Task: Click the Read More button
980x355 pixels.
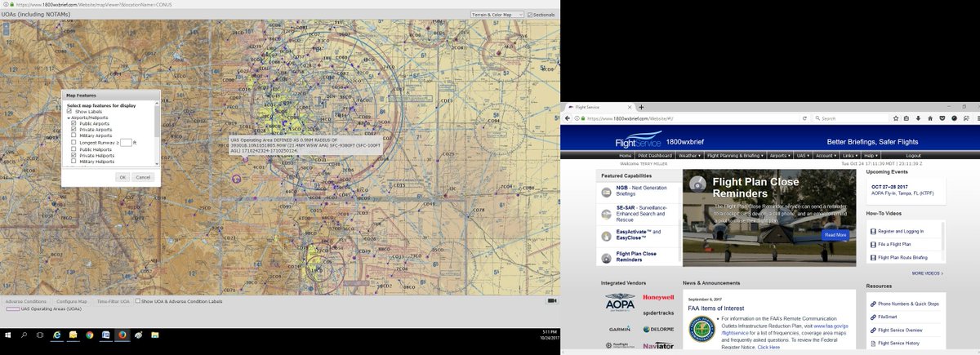Action: coord(835,234)
